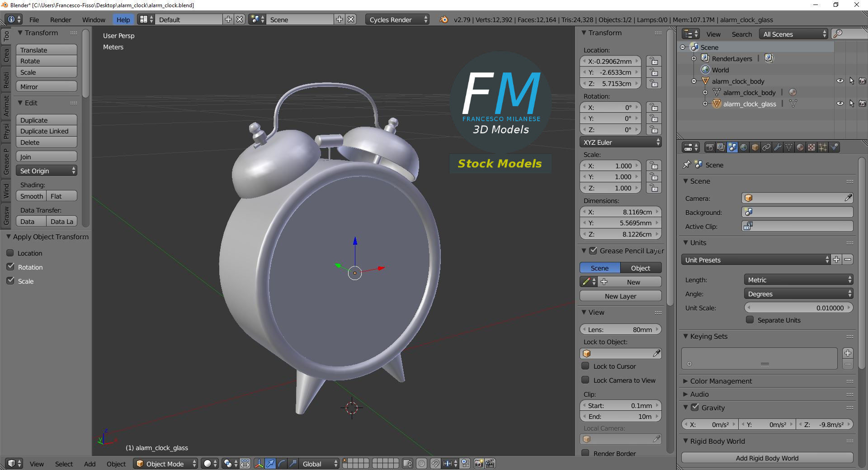This screenshot has height=470, width=868.
Task: Open the Object Mode dropdown
Action: pos(165,464)
